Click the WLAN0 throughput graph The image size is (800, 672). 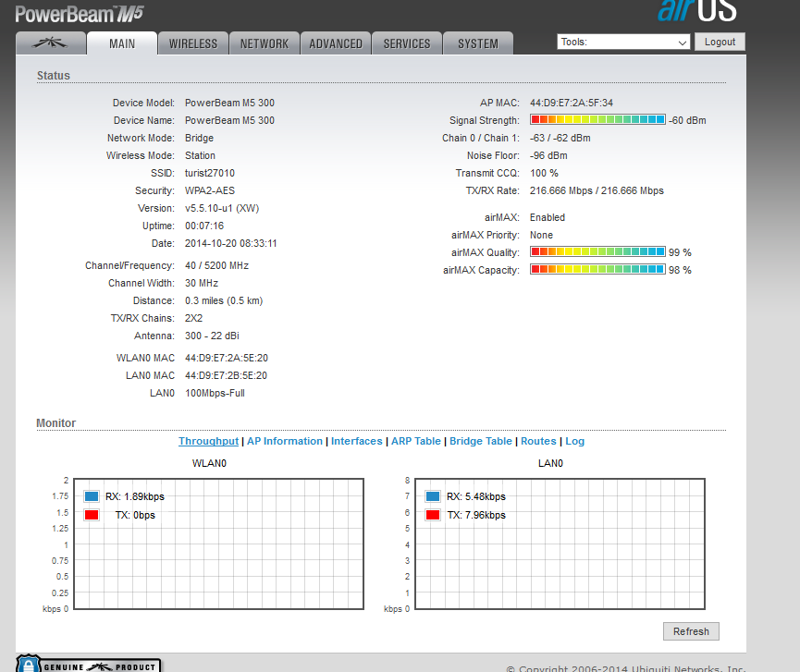(x=219, y=544)
